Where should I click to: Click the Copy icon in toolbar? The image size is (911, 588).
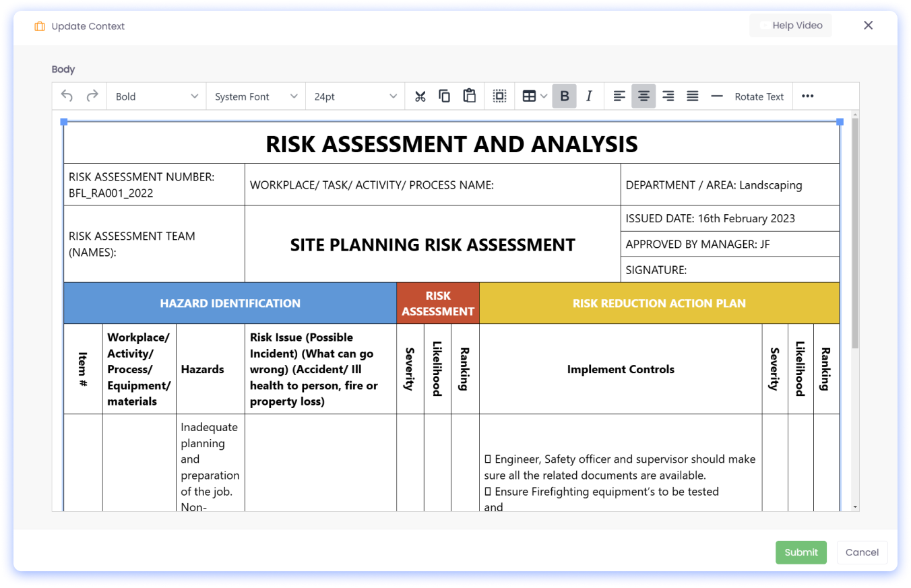pyautogui.click(x=445, y=96)
